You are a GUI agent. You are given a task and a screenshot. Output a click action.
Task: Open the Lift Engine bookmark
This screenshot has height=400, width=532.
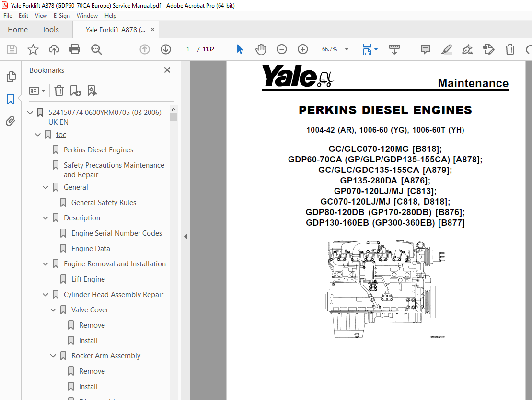(88, 279)
